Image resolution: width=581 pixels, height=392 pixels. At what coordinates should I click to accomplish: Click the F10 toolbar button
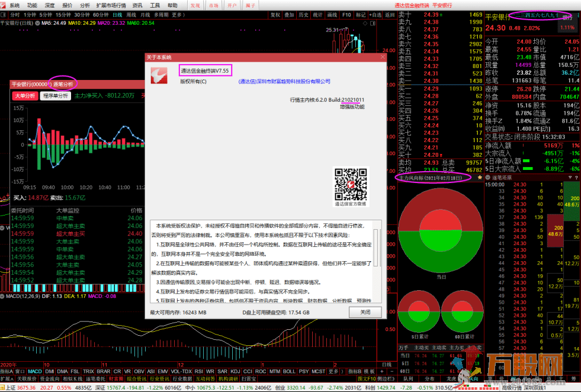coord(346,15)
